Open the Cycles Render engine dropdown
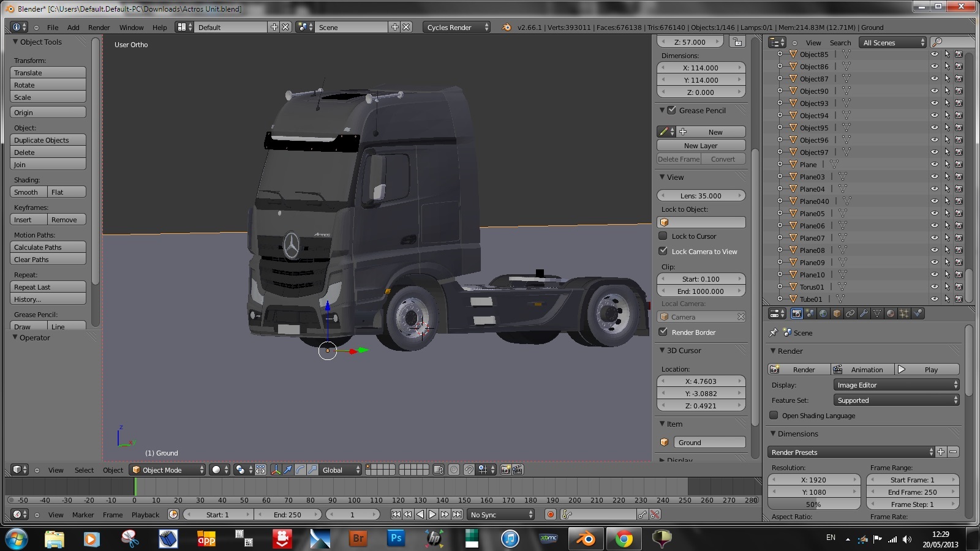The width and height of the screenshot is (980, 551). click(457, 27)
